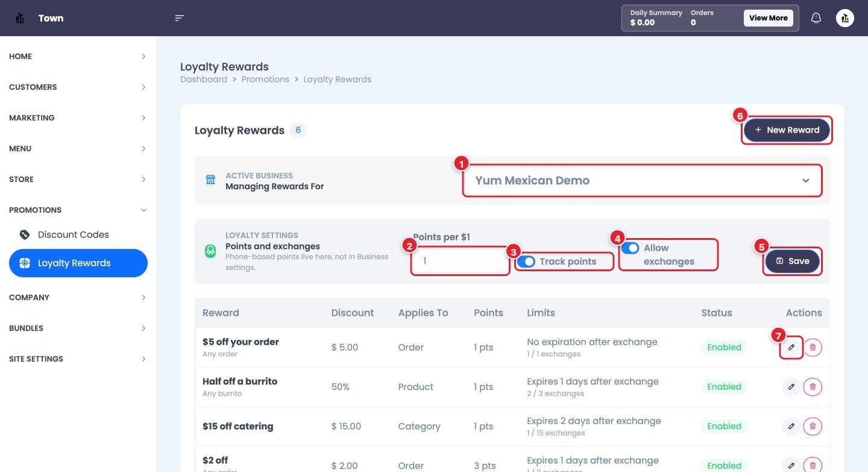Screen dimensions: 868x472
Task: Click the rewards count badge showing 6
Action: (x=298, y=130)
